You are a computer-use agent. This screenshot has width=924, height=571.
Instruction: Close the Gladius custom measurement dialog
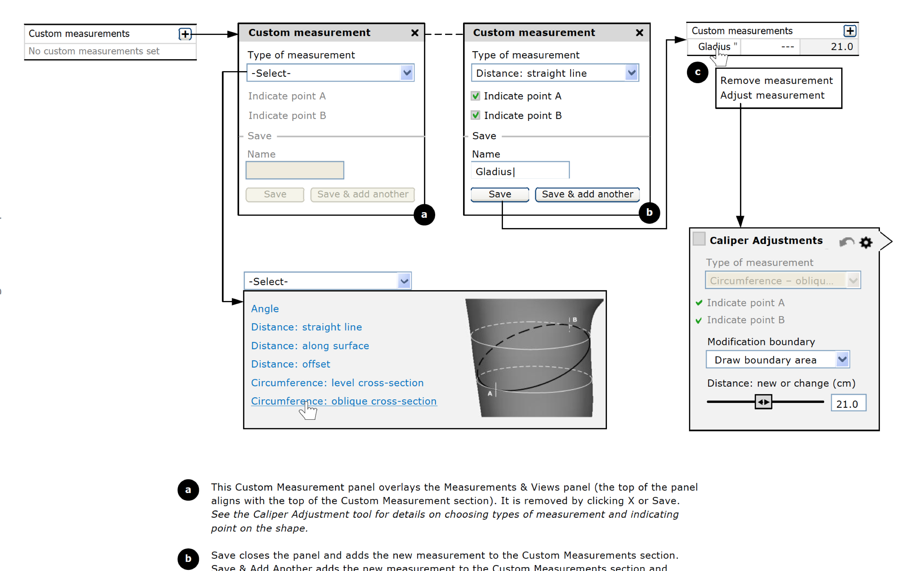(639, 33)
